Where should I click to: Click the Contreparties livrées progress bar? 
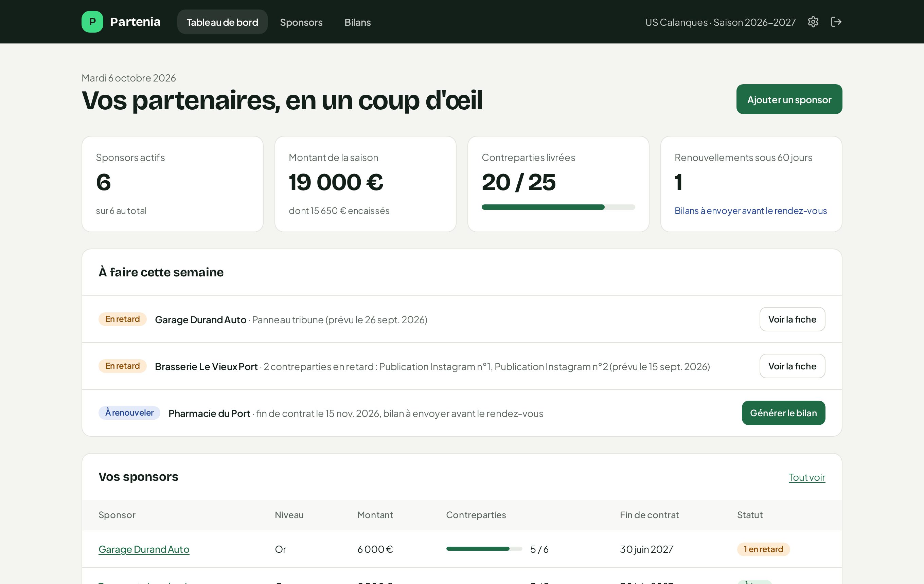pyautogui.click(x=558, y=207)
